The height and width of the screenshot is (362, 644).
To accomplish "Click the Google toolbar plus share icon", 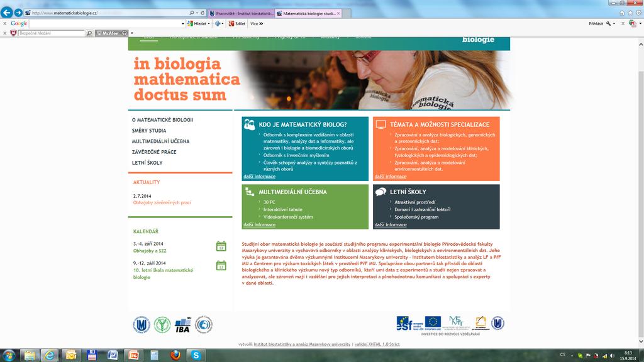I will click(218, 24).
